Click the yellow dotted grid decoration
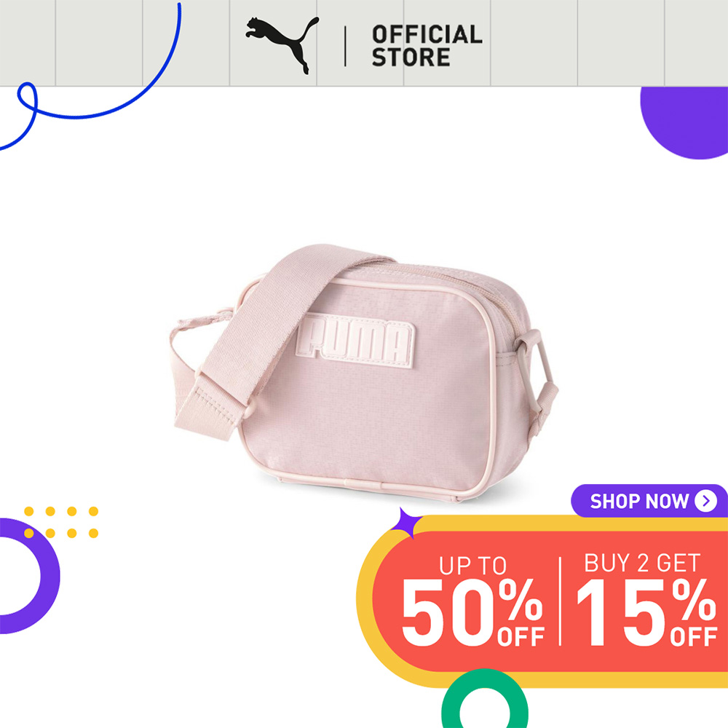This screenshot has height=728, width=728. pyautogui.click(x=61, y=522)
